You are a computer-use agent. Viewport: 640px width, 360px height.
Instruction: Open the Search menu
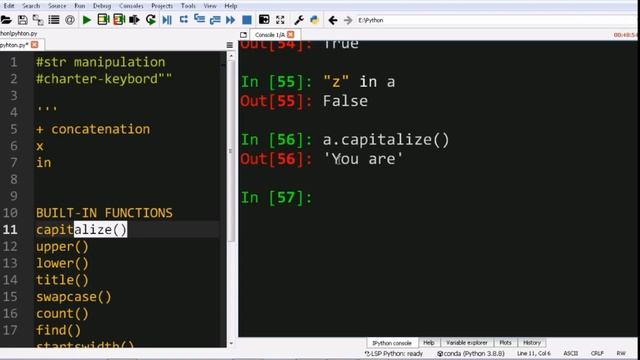coord(31,6)
